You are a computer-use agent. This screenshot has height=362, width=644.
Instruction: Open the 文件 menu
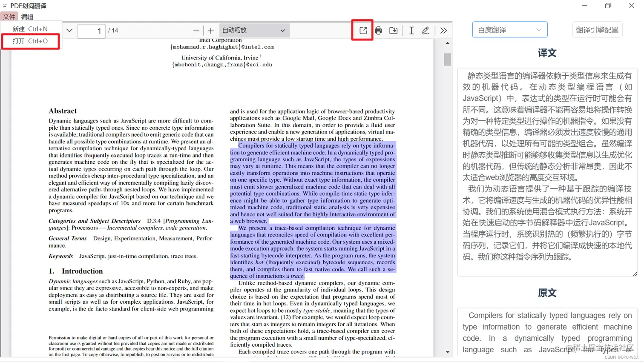point(9,17)
